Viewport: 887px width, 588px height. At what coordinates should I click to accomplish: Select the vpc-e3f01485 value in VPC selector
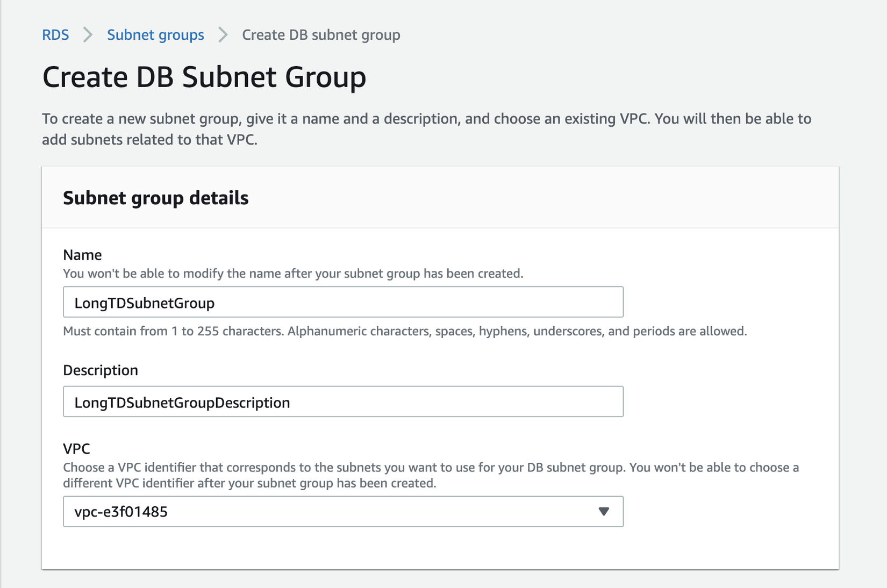coord(121,512)
